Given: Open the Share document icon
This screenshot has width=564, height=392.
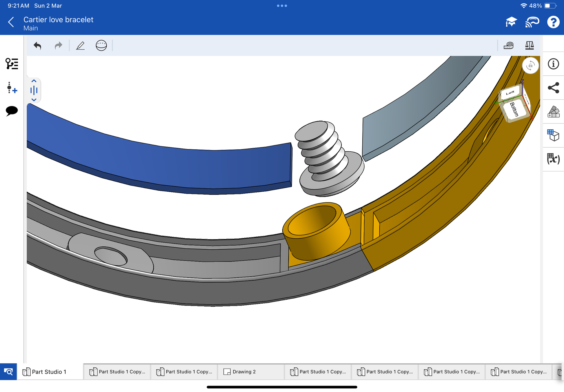Looking at the screenshot, I should [x=553, y=88].
